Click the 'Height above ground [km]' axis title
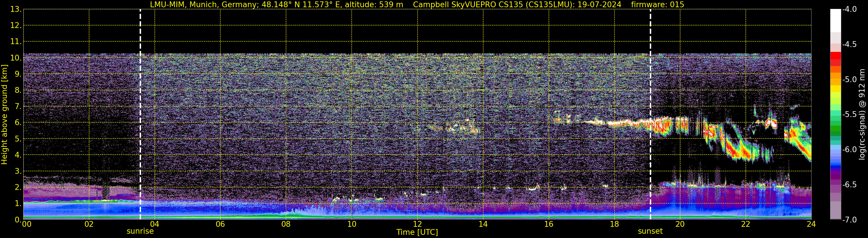This screenshot has width=868, height=238. (x=4, y=115)
